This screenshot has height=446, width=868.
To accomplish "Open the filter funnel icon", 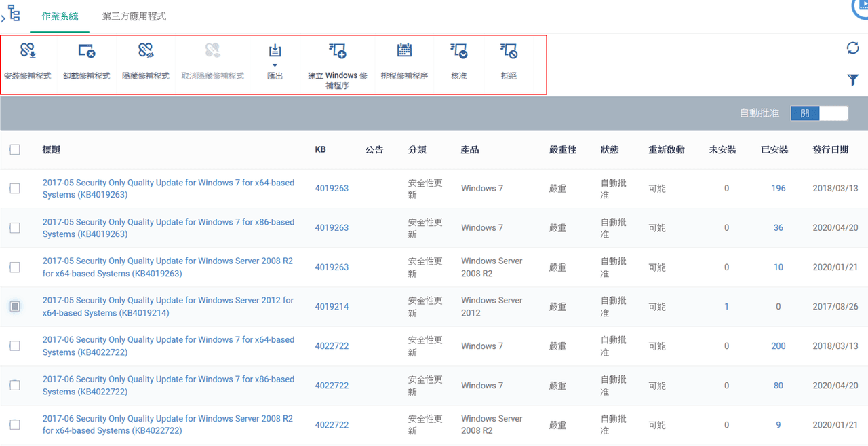I will point(853,80).
